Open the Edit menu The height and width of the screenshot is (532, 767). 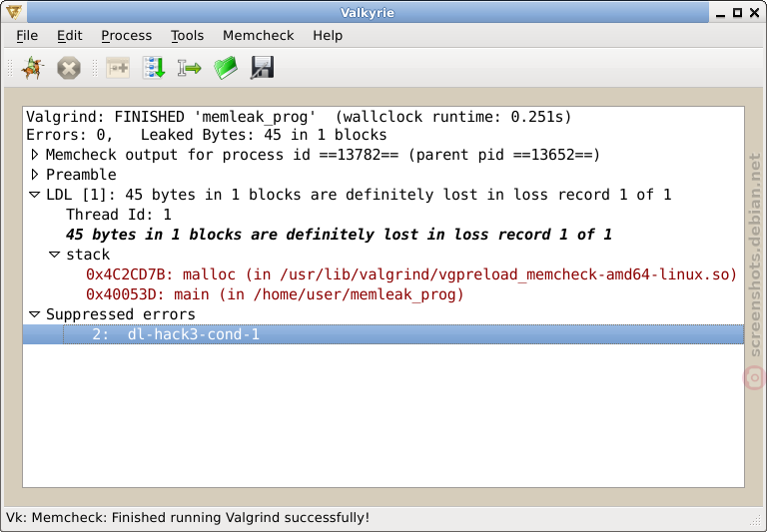click(70, 36)
